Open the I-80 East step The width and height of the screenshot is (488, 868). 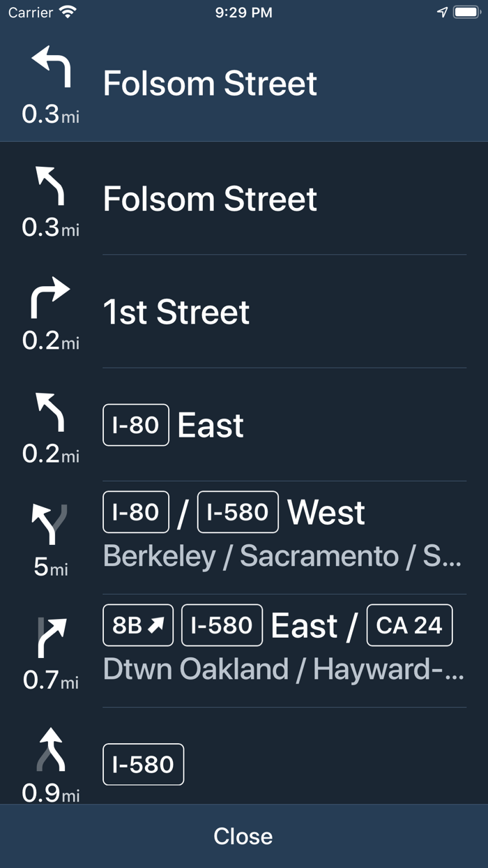(211, 425)
